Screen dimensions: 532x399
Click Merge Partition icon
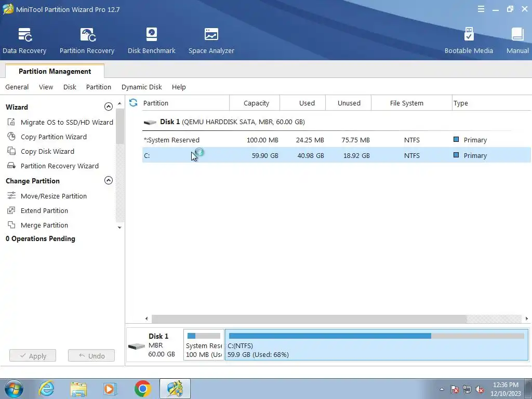[11, 224]
